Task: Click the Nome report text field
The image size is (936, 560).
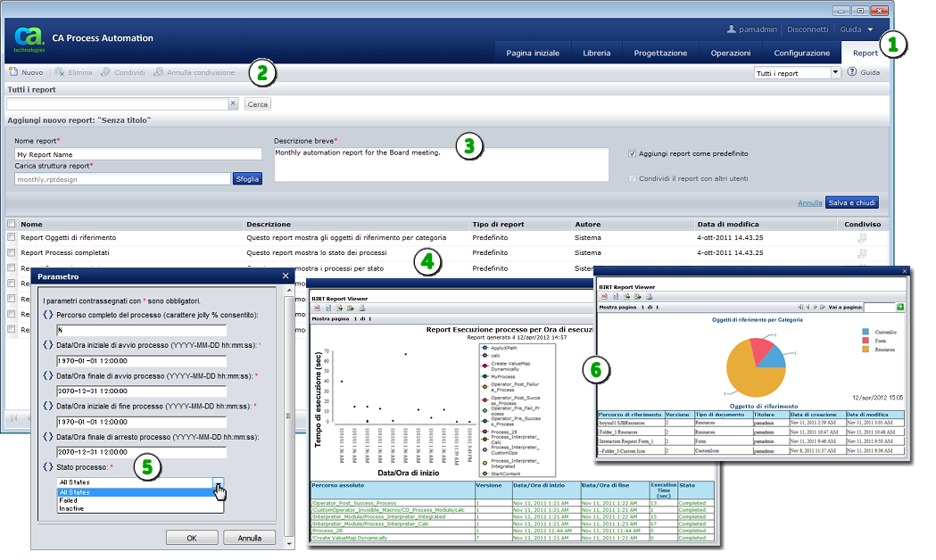Action: 137,154
